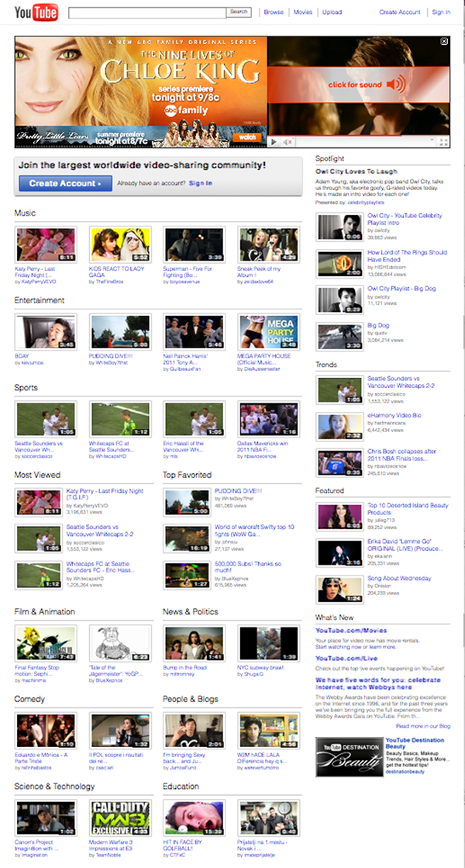Open the KIDS REACT TO LADY GAGA thumbnail
The height and width of the screenshot is (868, 465).
point(120,244)
